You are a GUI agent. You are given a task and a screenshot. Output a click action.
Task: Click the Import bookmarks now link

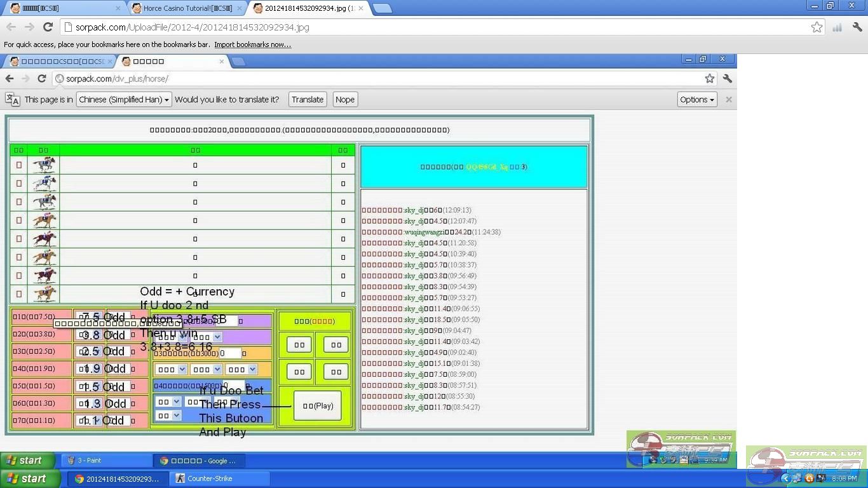(252, 44)
